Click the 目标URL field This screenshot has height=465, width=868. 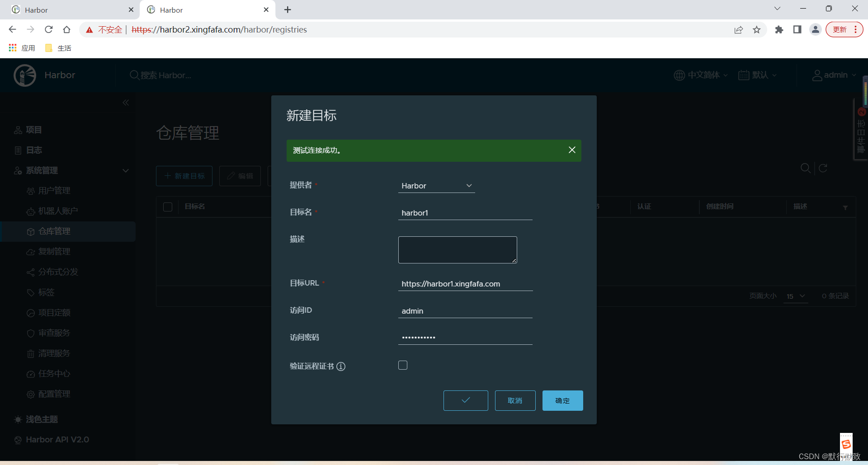pos(465,284)
